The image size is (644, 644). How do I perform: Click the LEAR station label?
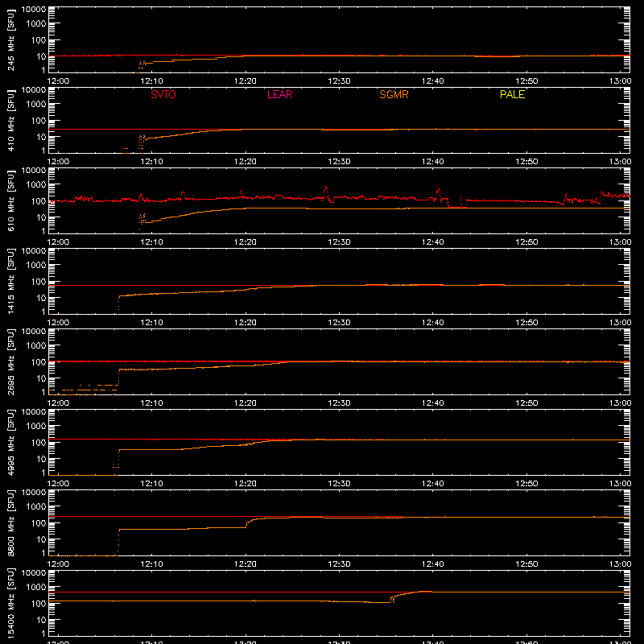point(279,94)
